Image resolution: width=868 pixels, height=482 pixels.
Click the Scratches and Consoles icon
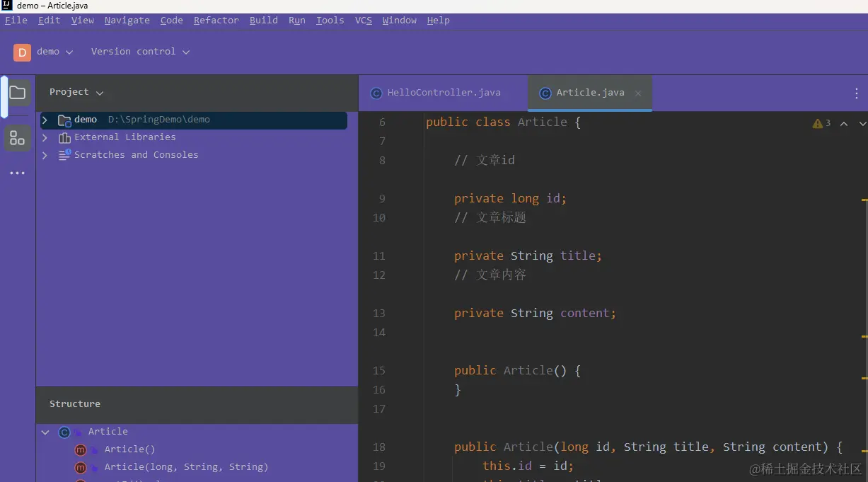coord(64,155)
